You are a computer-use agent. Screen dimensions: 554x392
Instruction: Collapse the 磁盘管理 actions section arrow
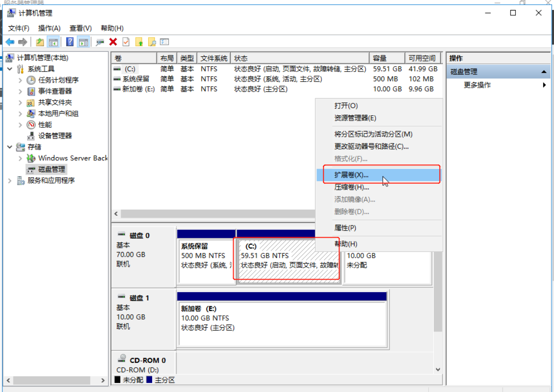pyautogui.click(x=544, y=72)
